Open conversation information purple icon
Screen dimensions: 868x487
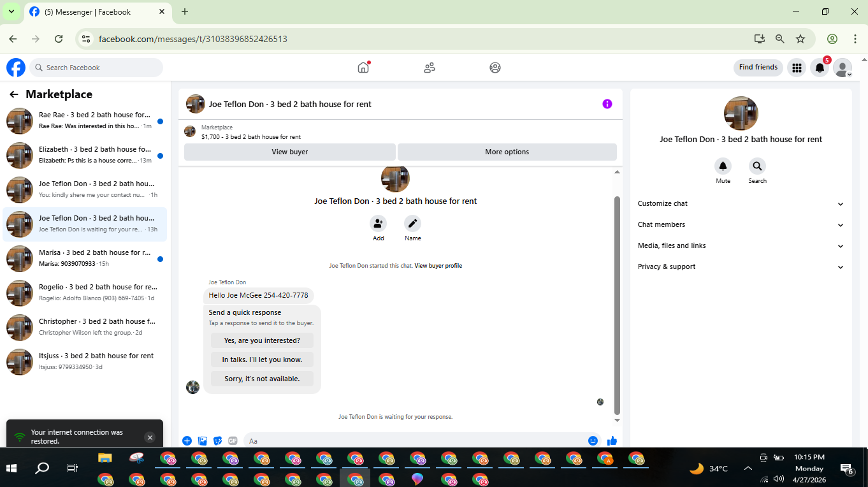607,104
